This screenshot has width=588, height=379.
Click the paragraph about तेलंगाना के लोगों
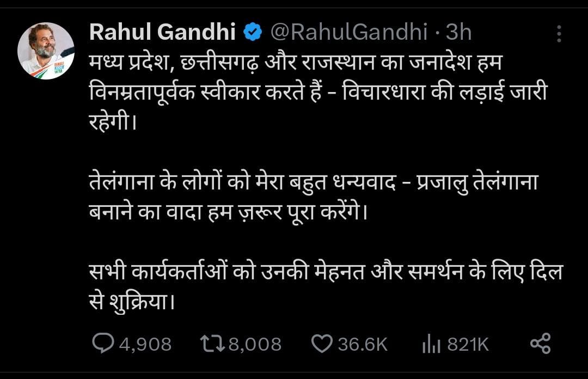coord(313,196)
